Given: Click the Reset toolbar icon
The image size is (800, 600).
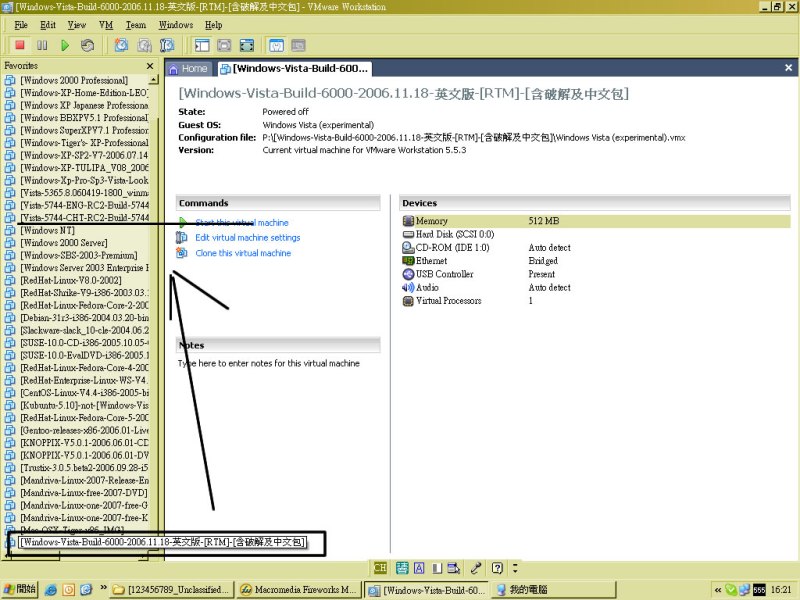Looking at the screenshot, I should point(87,45).
